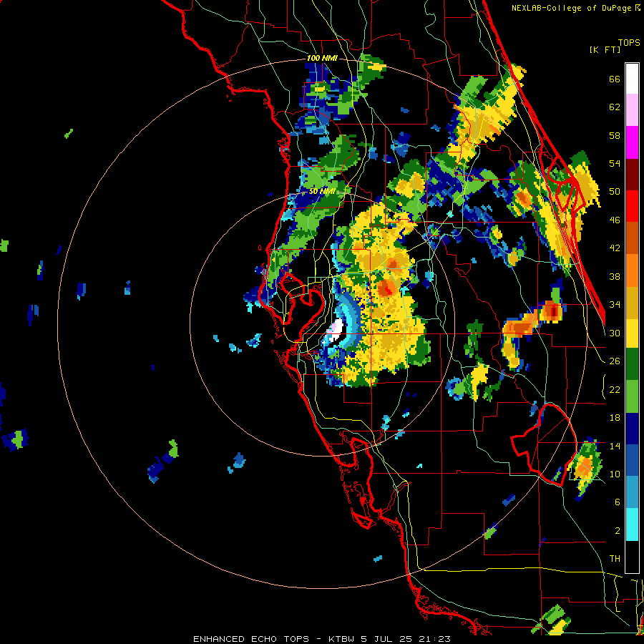Select the 42 value on legend
Screen dimensions: 644x644
point(615,248)
